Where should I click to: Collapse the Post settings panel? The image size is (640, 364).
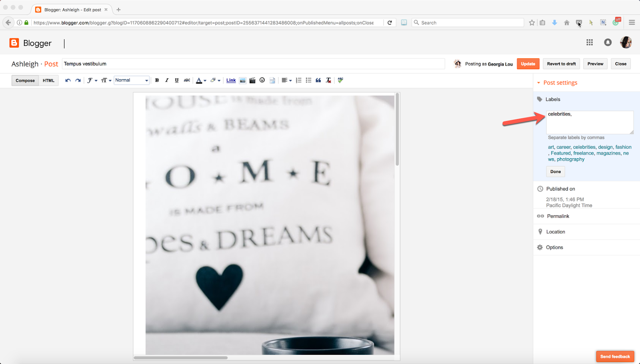click(540, 82)
